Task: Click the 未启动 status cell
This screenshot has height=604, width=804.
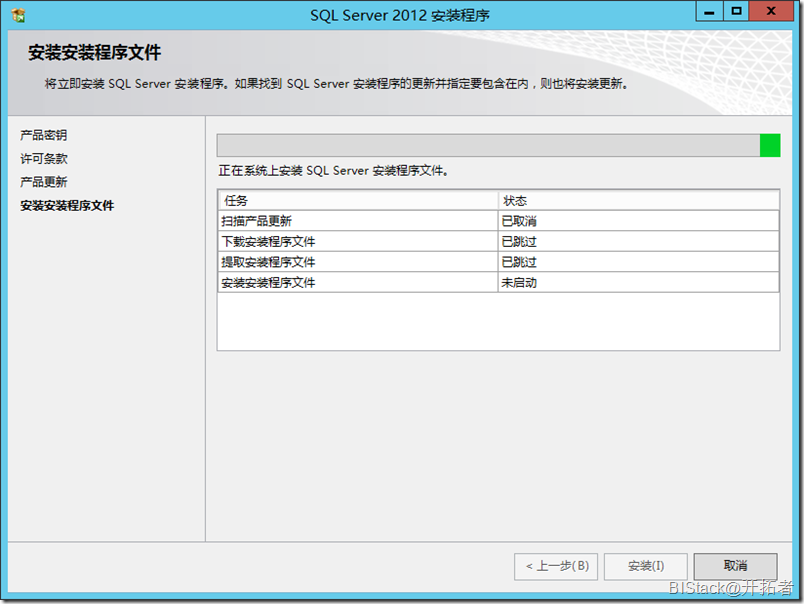Action: 638,283
